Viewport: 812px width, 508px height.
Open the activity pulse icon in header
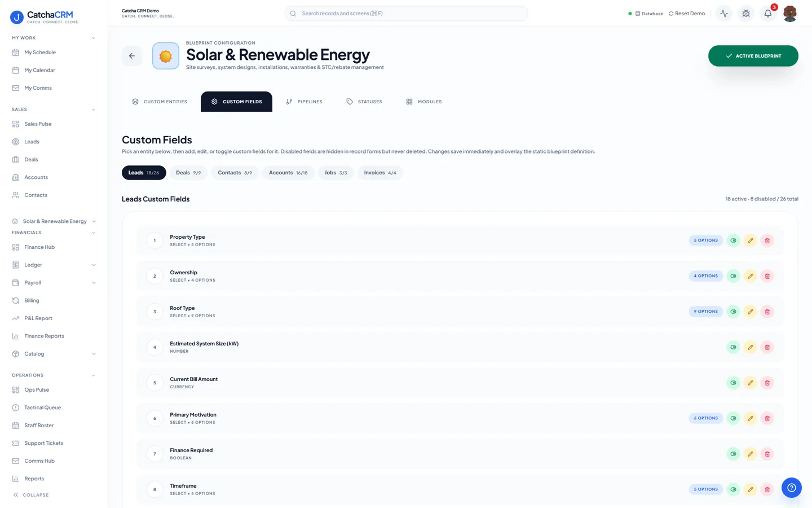coord(724,14)
